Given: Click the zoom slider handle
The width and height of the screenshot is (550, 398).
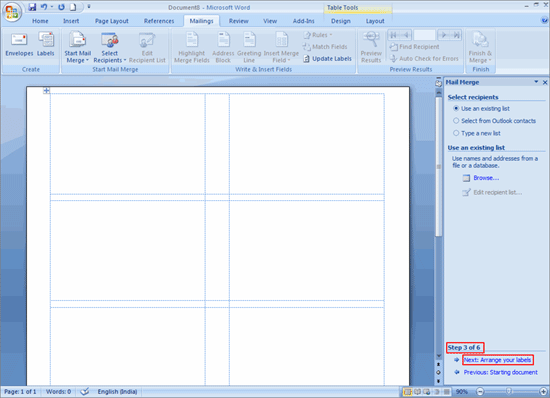Looking at the screenshot, I should [x=509, y=391].
